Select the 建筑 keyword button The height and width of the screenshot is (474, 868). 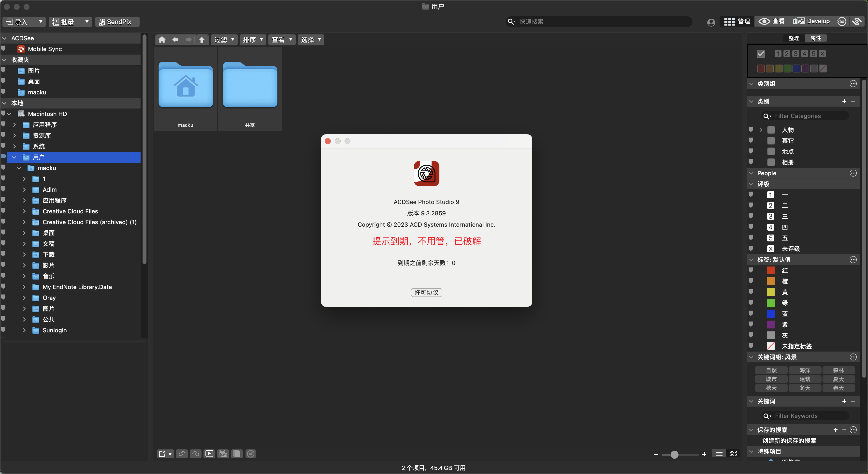805,379
